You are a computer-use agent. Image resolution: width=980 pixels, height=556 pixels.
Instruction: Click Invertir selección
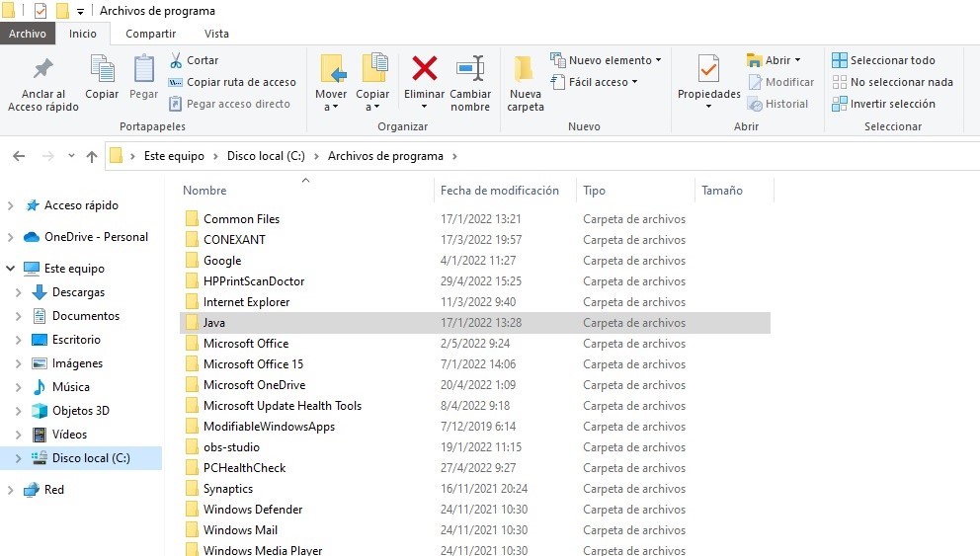883,104
